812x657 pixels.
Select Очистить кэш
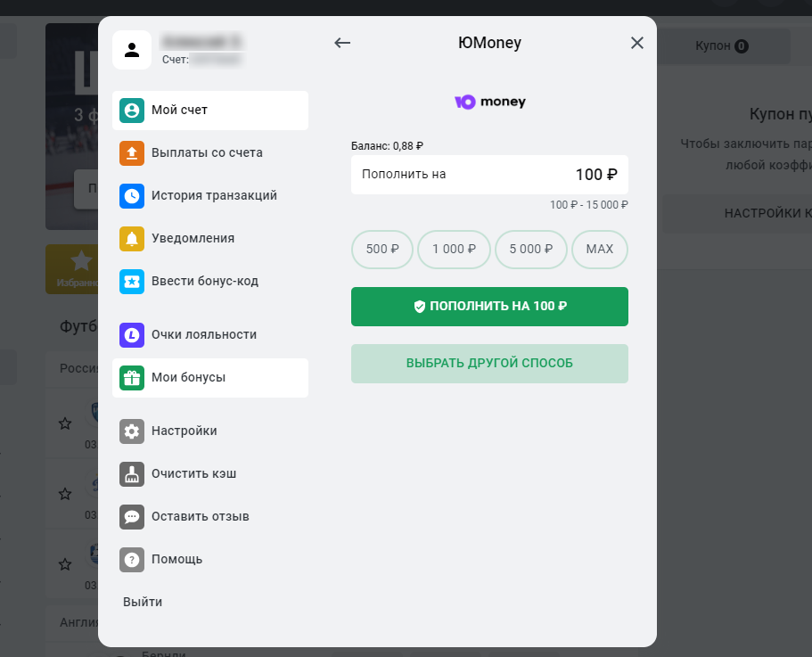click(210, 474)
